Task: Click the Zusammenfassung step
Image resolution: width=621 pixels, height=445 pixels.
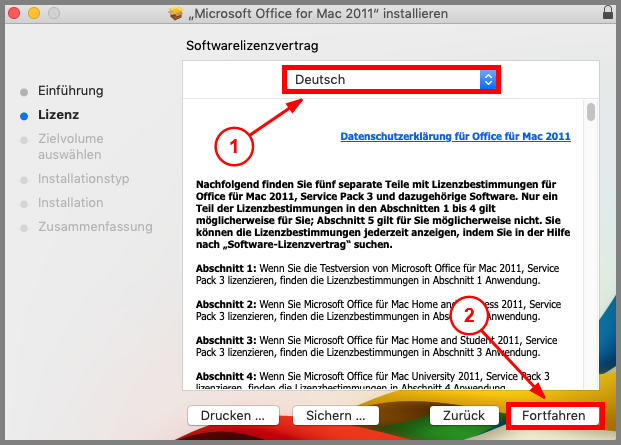Action: [95, 227]
